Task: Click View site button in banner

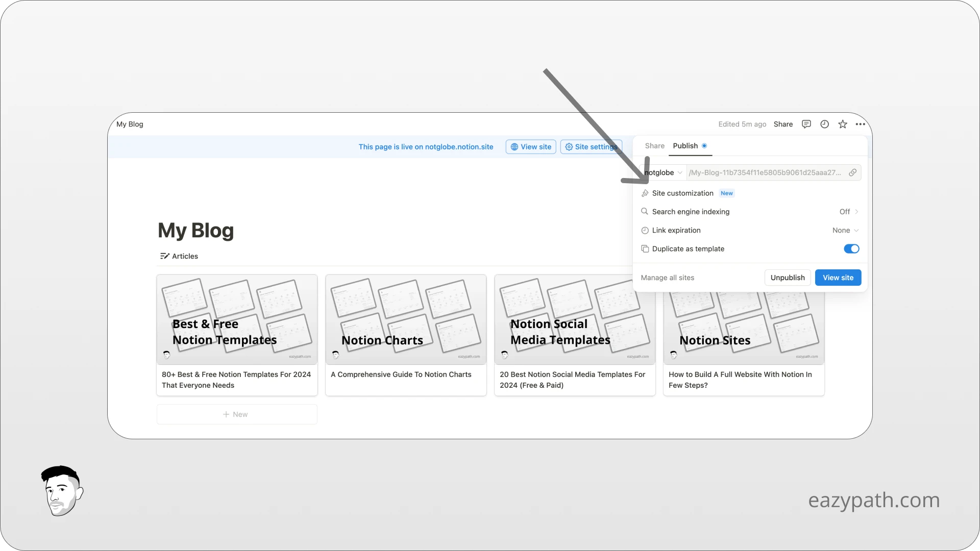Action: tap(531, 147)
